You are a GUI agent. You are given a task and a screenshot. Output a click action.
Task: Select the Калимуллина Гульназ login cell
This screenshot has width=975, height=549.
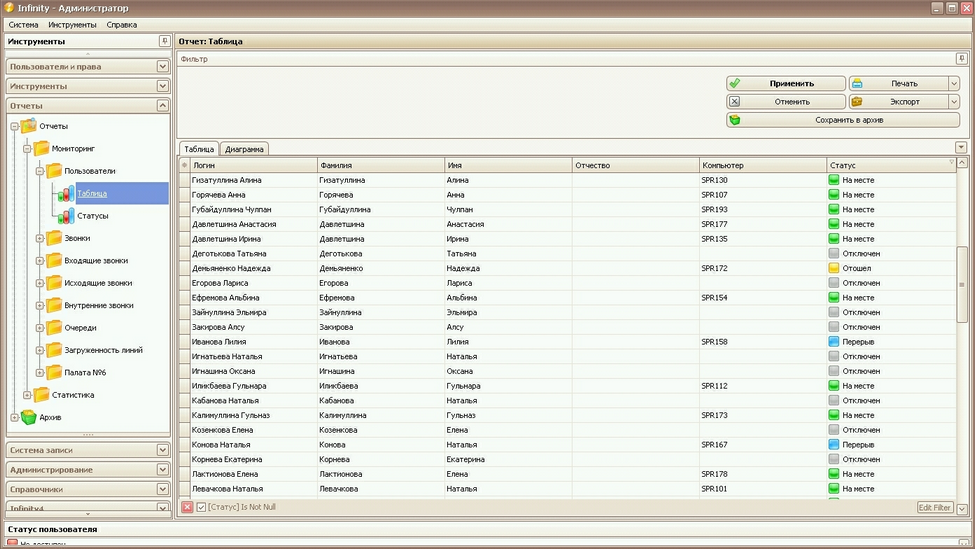pyautogui.click(x=254, y=415)
